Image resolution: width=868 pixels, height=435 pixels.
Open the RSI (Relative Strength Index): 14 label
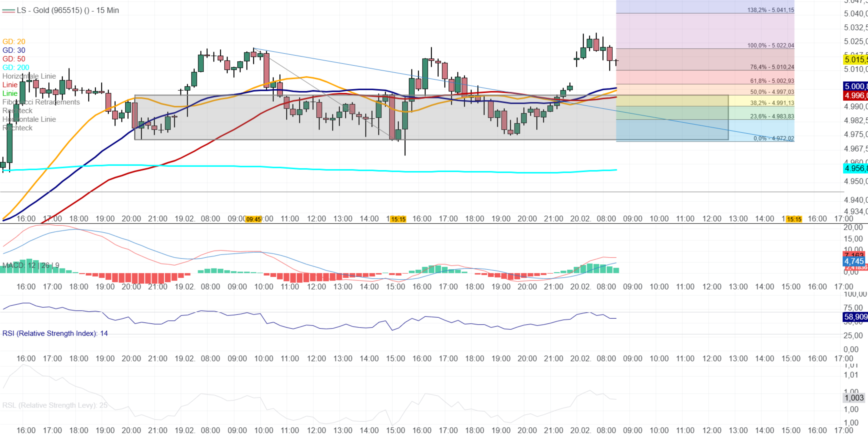[55, 333]
